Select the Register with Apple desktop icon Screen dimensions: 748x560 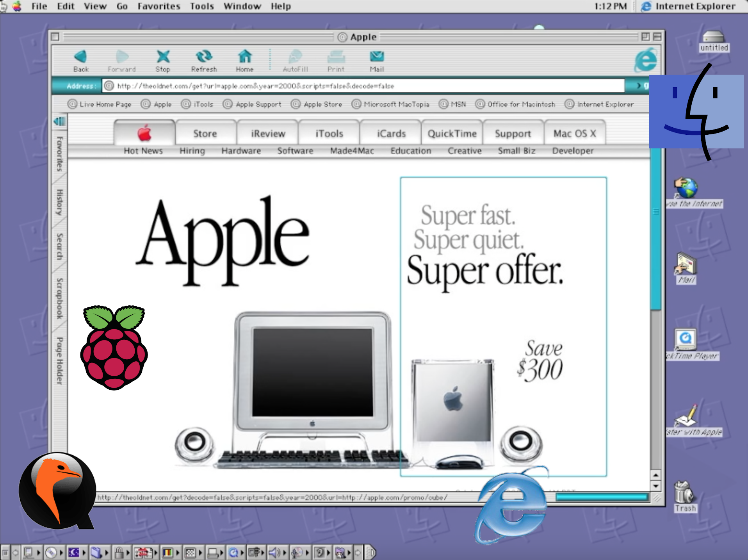click(686, 416)
